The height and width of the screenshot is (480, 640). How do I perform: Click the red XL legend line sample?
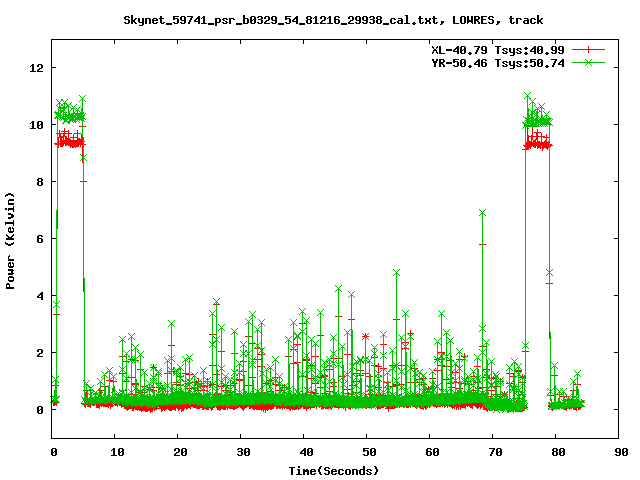pos(588,50)
